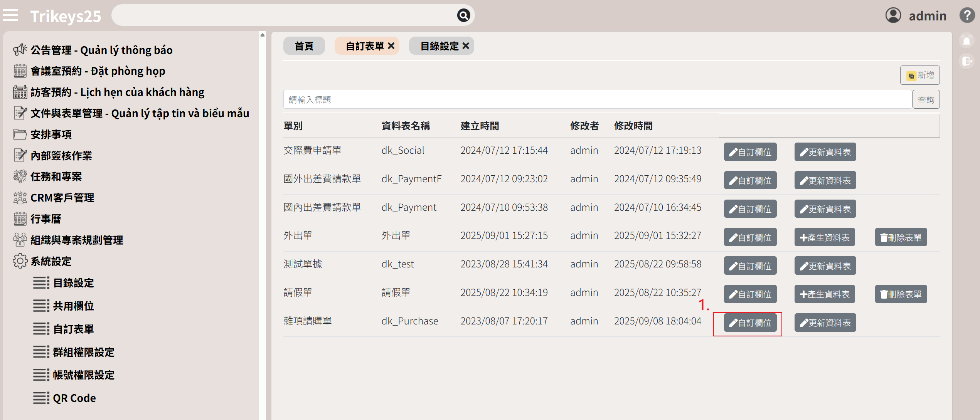The image size is (980, 420).
Task: Open 公告管理 megaphone menu item
Action: coord(101,50)
